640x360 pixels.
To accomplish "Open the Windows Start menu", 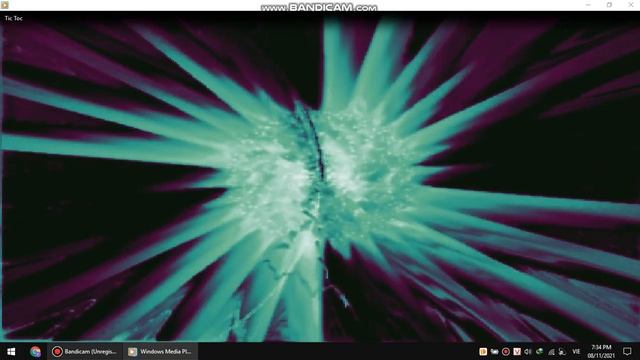I will click(11, 351).
